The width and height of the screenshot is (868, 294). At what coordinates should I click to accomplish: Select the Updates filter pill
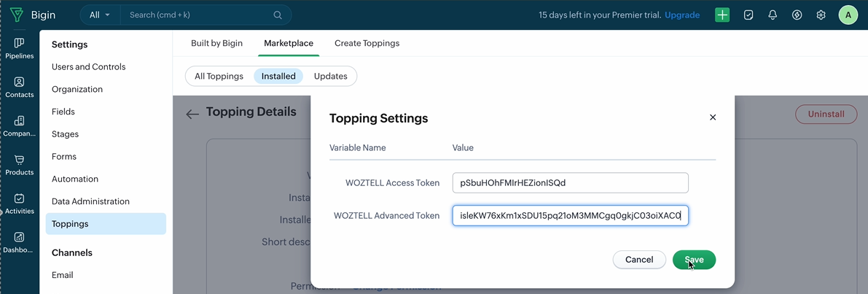pos(330,76)
